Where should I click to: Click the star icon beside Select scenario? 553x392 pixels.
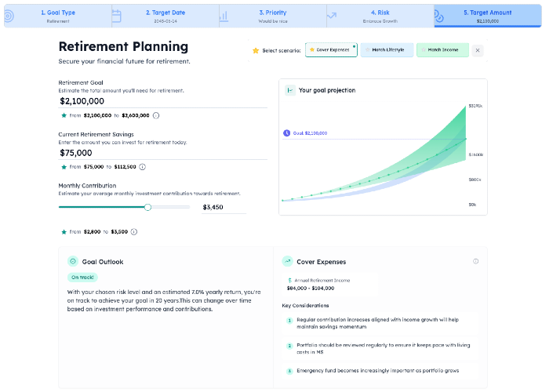256,50
